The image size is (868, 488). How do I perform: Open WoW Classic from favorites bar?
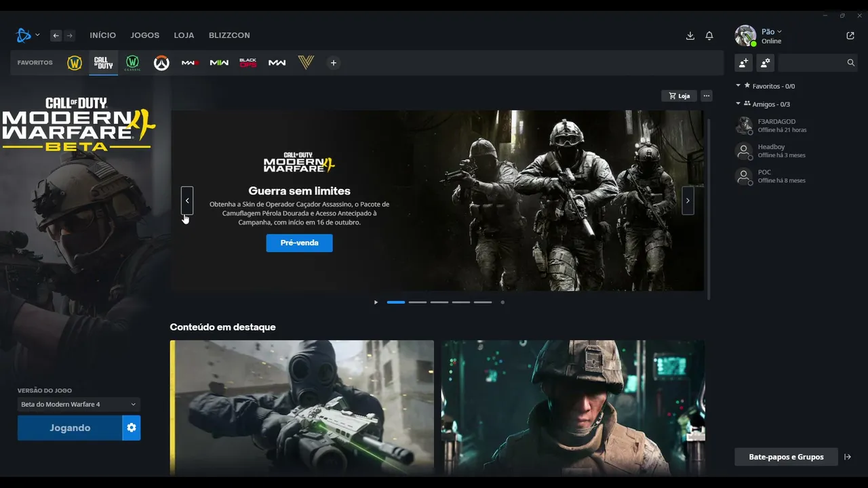point(132,63)
